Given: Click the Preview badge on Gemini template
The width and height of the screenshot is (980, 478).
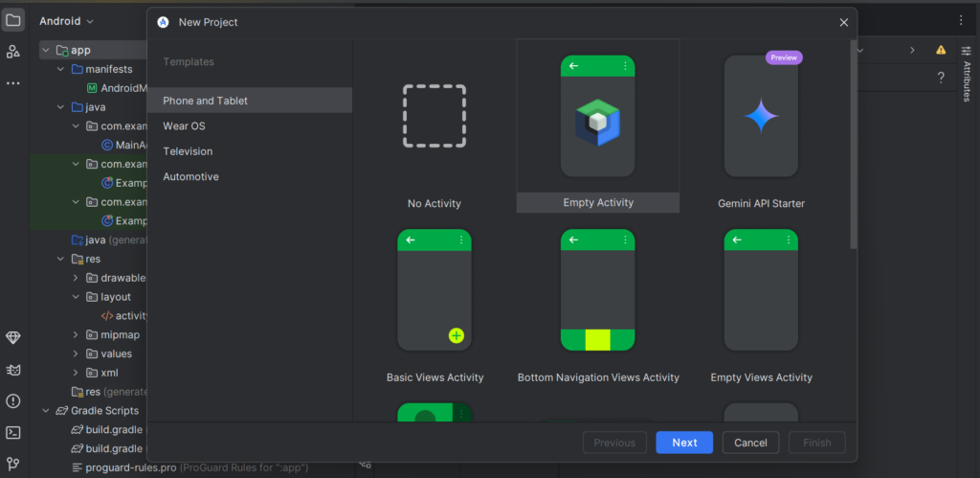Looking at the screenshot, I should point(784,57).
